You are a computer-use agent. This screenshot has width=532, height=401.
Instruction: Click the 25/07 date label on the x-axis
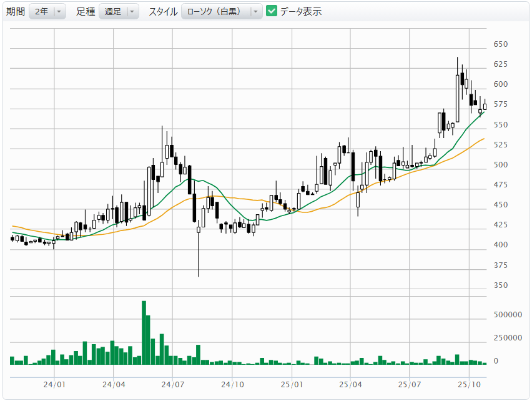point(410,384)
